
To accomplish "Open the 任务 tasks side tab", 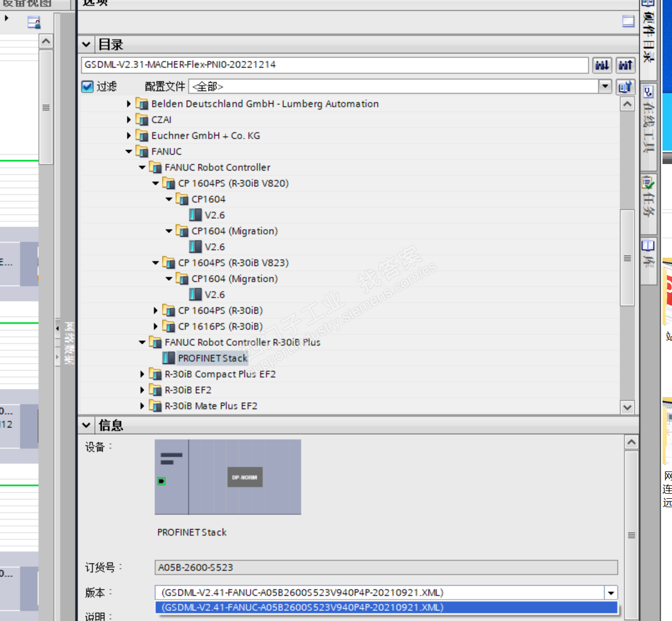I will pyautogui.click(x=648, y=203).
